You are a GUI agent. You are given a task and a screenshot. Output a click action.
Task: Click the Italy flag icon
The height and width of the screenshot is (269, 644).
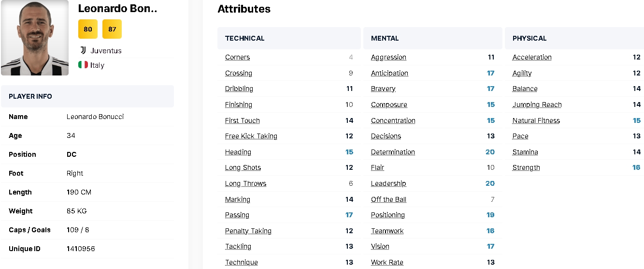click(x=83, y=65)
